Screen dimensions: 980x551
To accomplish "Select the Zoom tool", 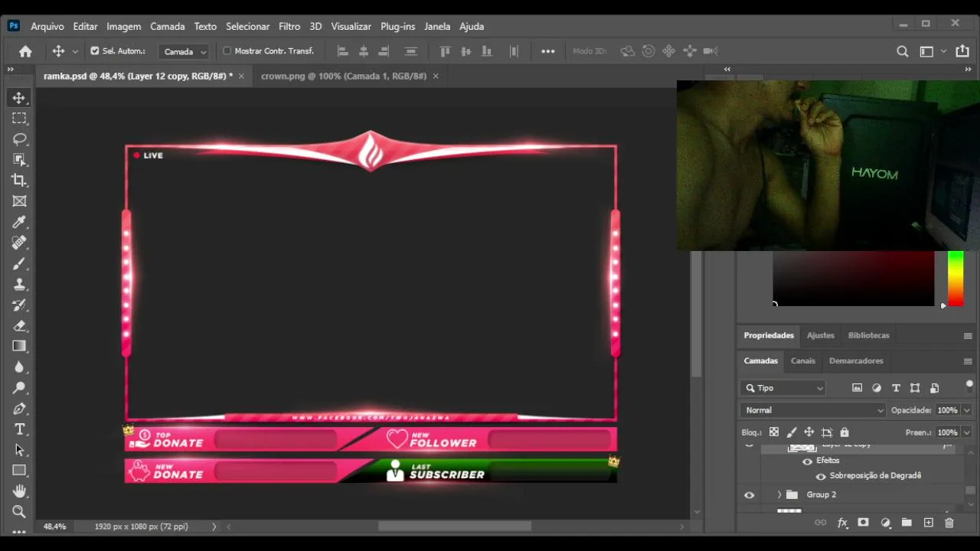I will coord(19,512).
